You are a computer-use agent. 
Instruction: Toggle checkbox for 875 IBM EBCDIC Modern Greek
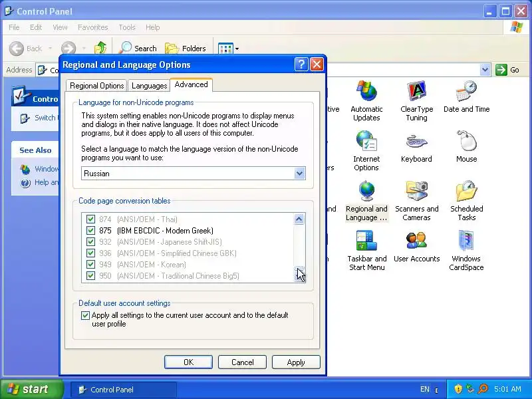pos(90,230)
